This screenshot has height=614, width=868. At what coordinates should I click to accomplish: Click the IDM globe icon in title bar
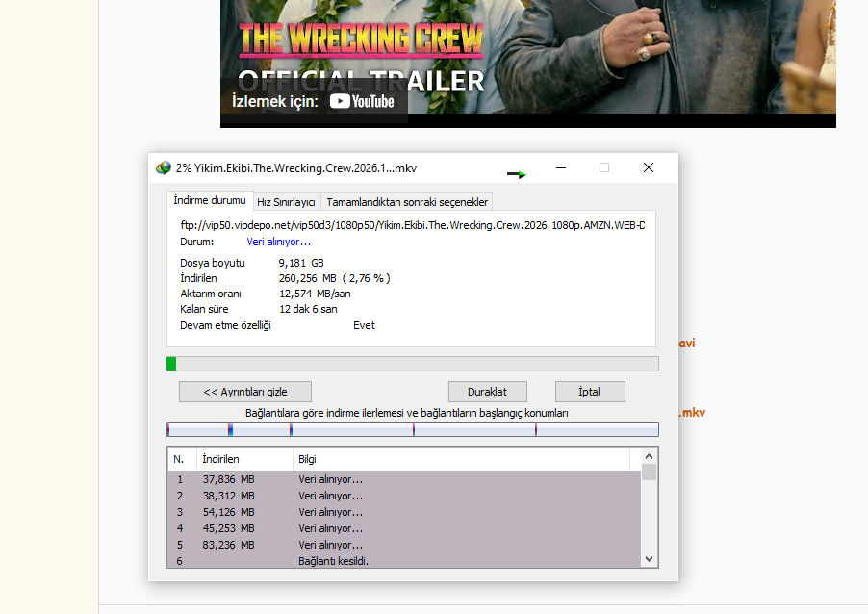164,167
